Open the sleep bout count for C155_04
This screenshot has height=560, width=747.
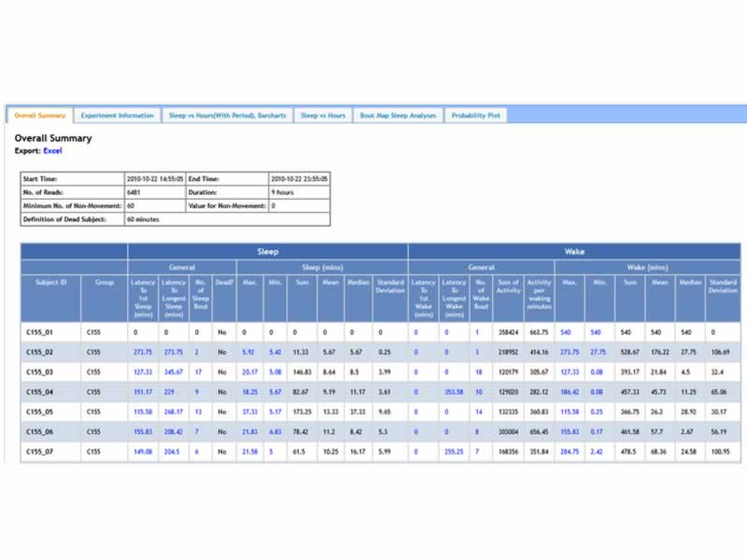(x=197, y=392)
